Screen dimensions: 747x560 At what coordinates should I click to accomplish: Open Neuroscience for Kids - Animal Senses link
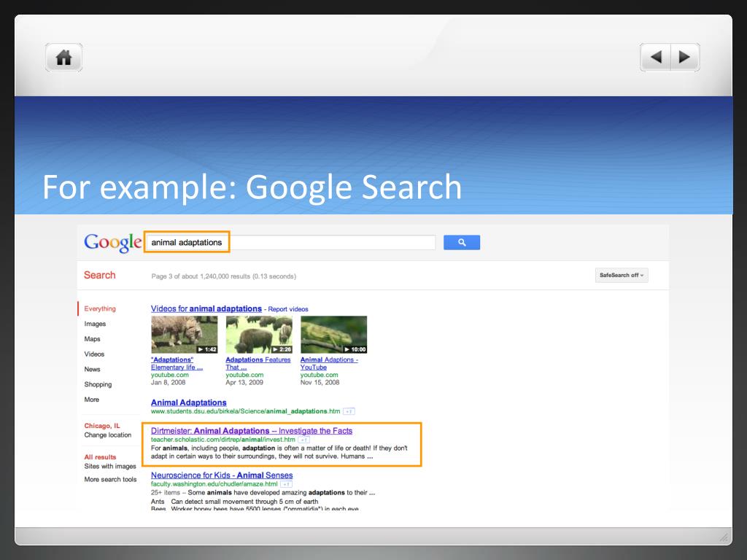pyautogui.click(x=222, y=475)
